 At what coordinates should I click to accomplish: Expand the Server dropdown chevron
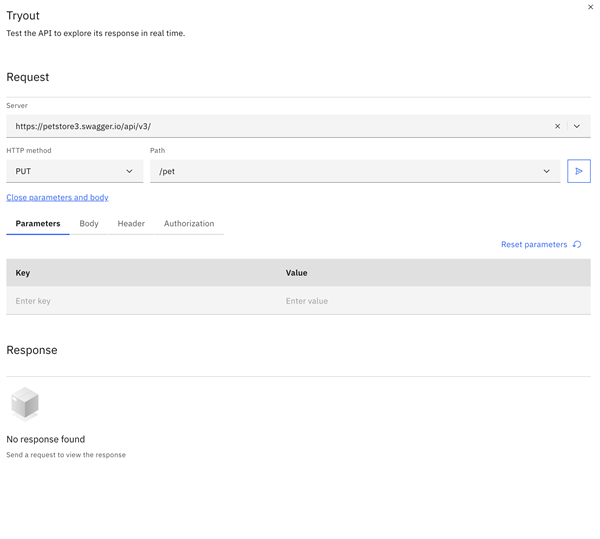tap(576, 126)
